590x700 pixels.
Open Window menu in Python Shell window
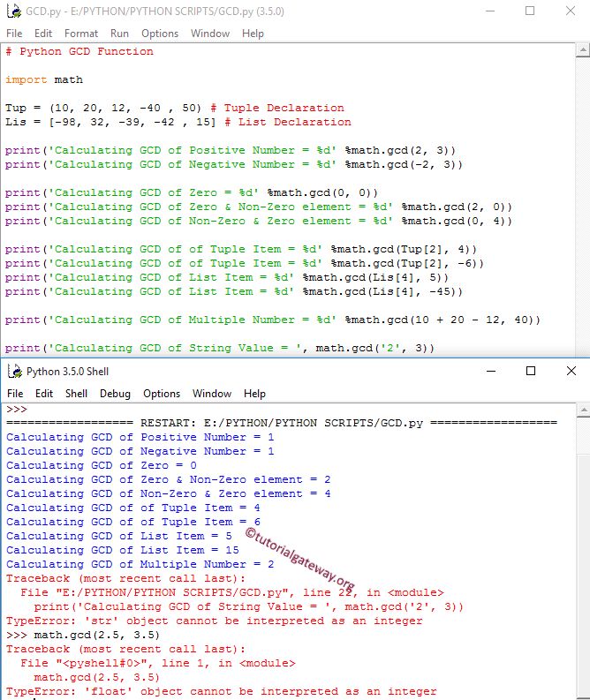click(x=212, y=394)
